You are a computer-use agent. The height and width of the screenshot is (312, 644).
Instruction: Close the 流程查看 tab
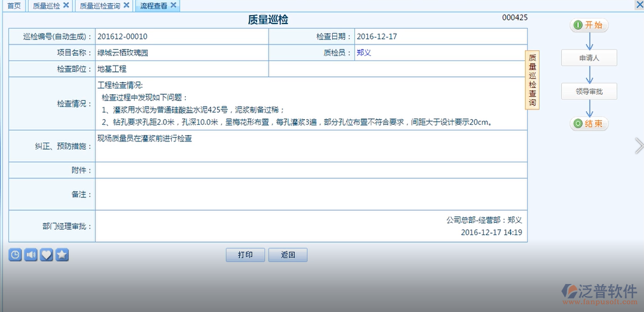point(173,5)
